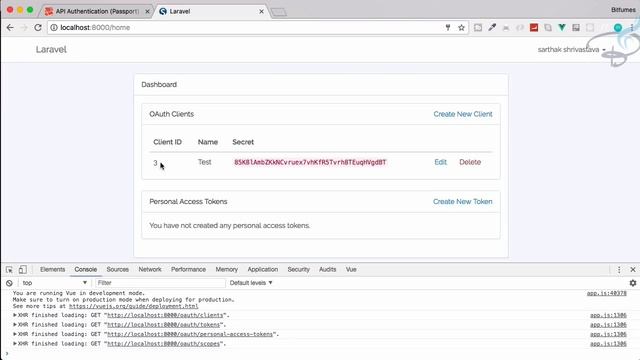Open console settings gear icon
Image resolution: width=640 pixels, height=360 pixels.
click(633, 283)
